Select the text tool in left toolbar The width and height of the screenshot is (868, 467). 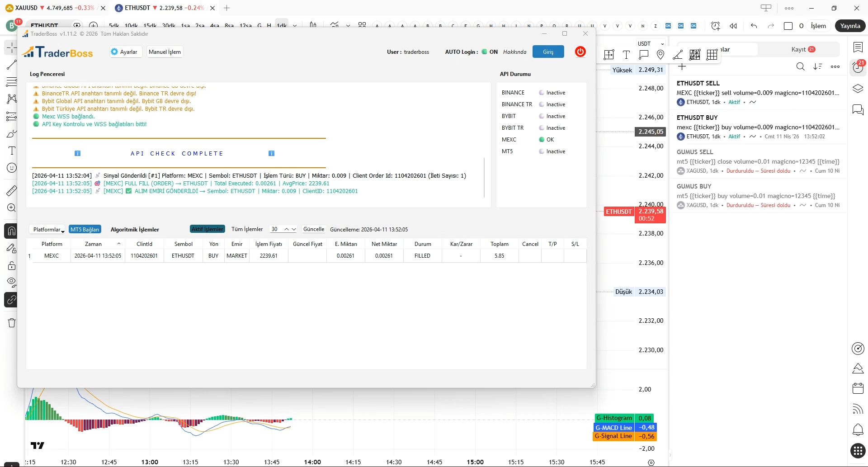pyautogui.click(x=11, y=151)
